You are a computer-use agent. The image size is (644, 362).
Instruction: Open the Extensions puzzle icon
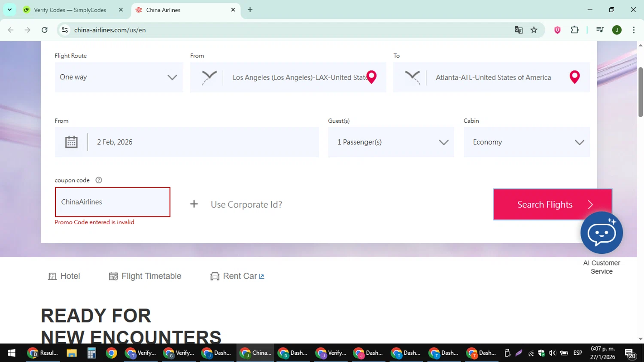point(574,30)
